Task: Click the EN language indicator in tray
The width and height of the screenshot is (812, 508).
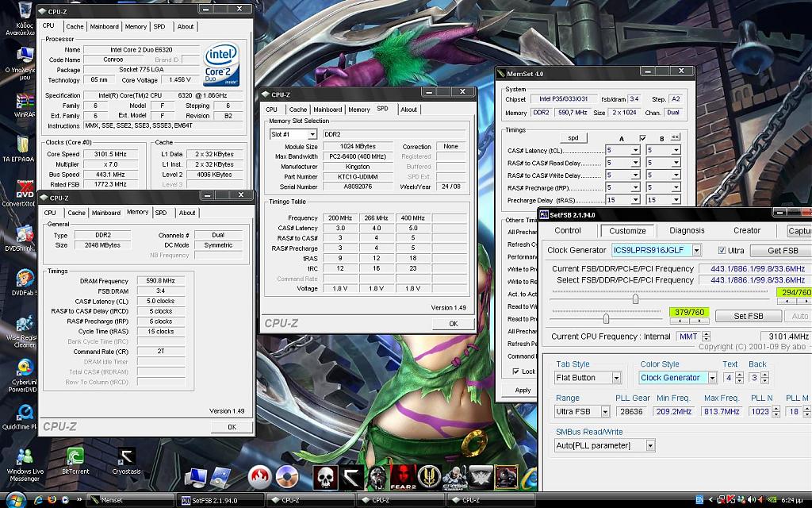Action: [x=699, y=500]
